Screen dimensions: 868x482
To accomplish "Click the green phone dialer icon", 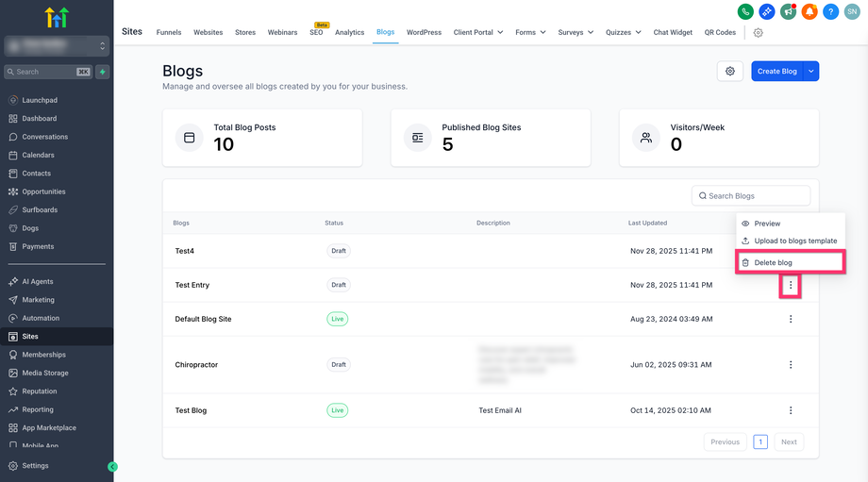I will coord(745,11).
